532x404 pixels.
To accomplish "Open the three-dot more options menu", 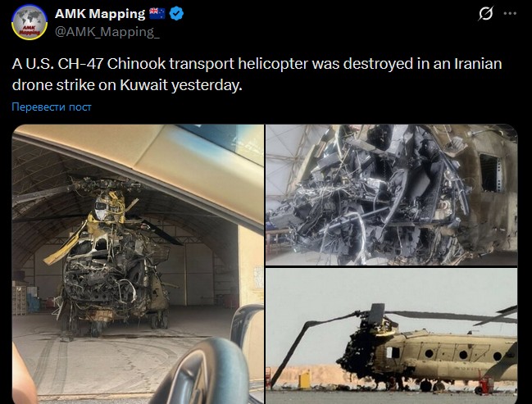I will pos(510,14).
